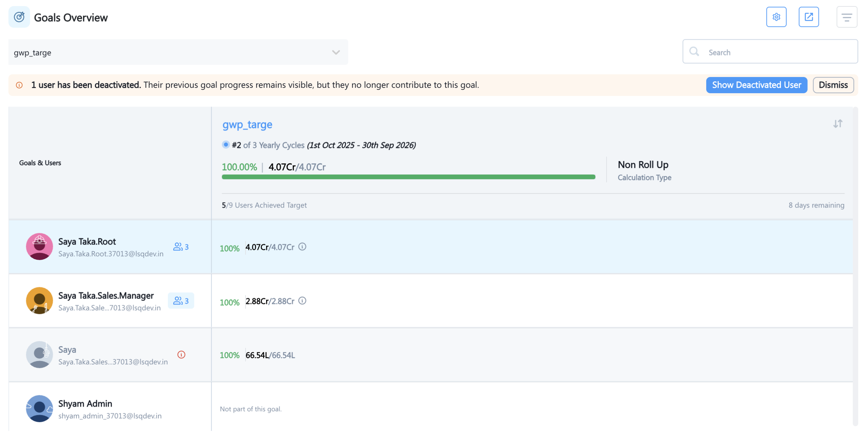Click the cycle indicator blue dot
This screenshot has height=437, width=868.
pos(225,145)
